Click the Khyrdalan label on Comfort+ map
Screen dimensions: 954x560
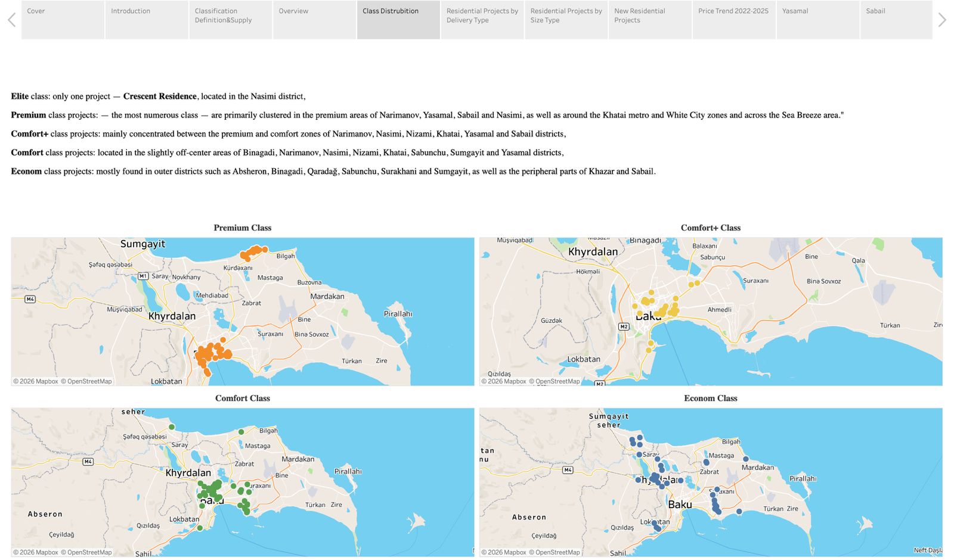tap(593, 252)
